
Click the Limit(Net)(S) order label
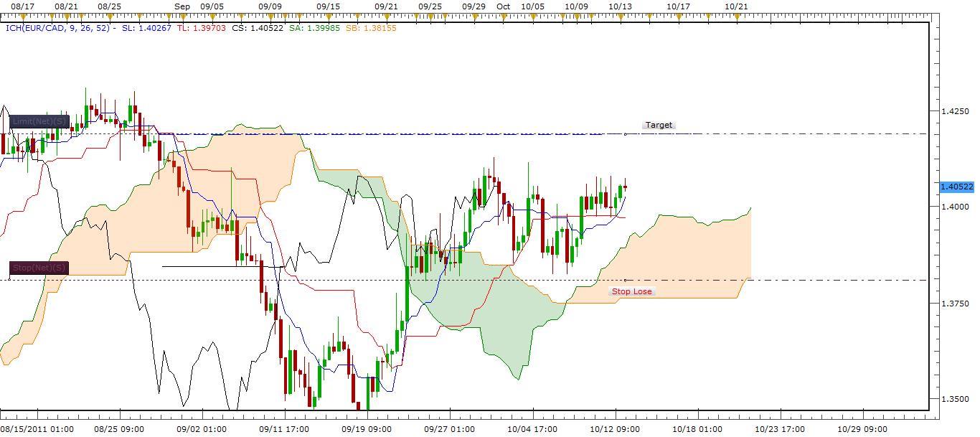[x=39, y=121]
